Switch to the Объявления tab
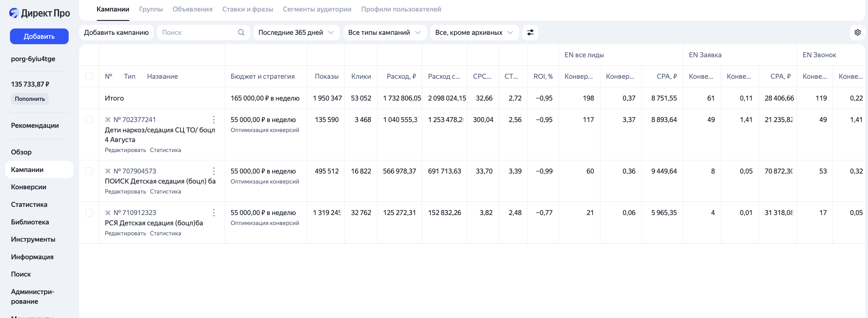The width and height of the screenshot is (868, 318). click(x=192, y=9)
